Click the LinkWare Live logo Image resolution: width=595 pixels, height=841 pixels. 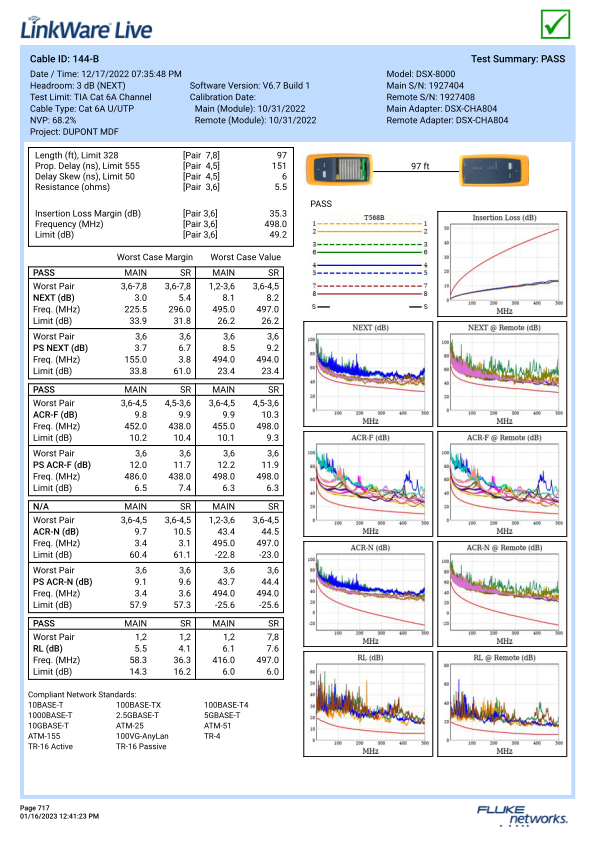click(86, 28)
